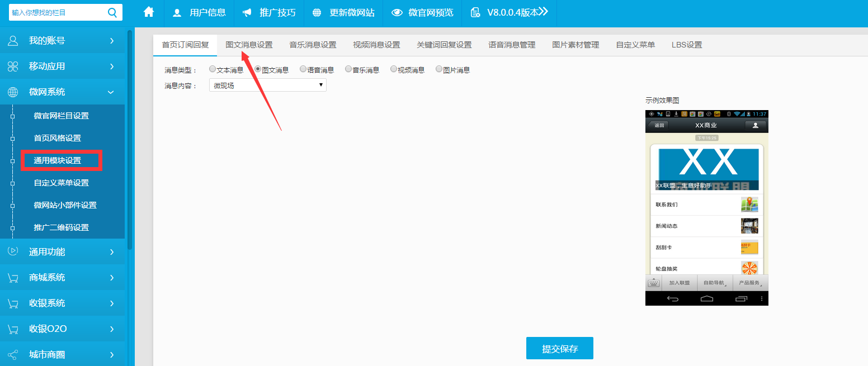
Task: Switch to 关键词回复设置 tab
Action: pos(444,45)
